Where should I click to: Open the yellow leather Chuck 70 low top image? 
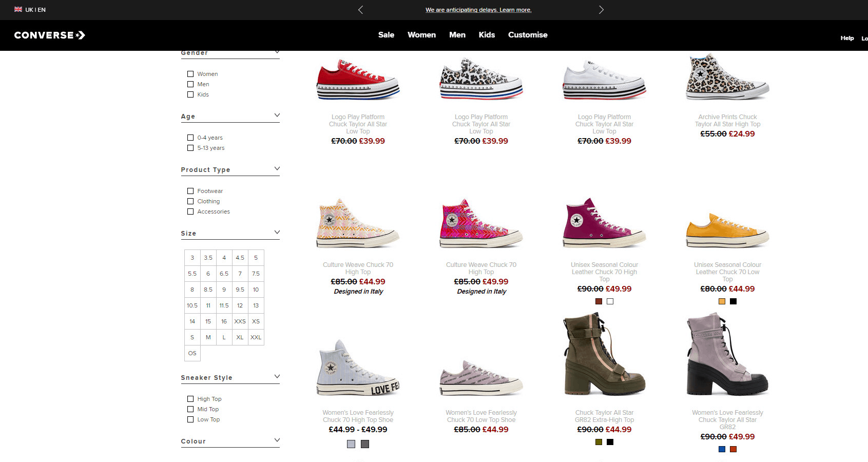click(727, 229)
